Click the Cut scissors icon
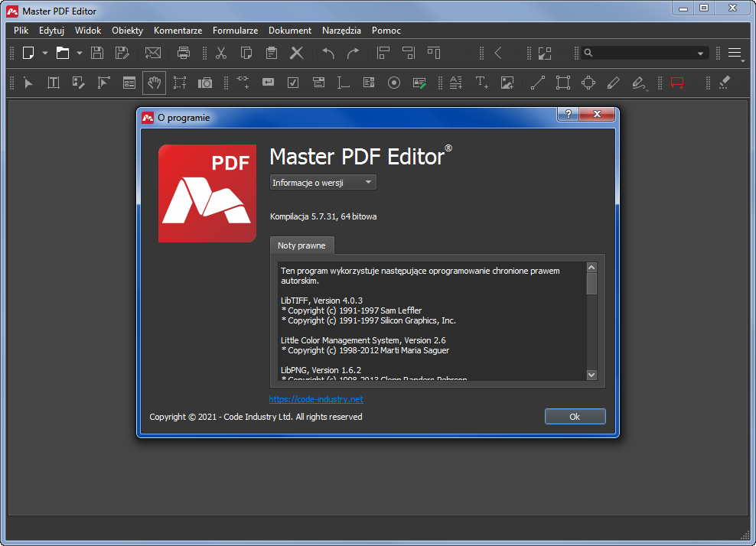This screenshot has width=756, height=546. coord(221,53)
